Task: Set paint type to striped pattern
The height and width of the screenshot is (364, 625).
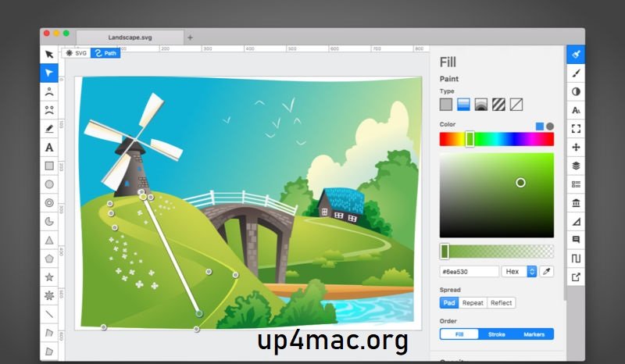Action: click(x=498, y=105)
